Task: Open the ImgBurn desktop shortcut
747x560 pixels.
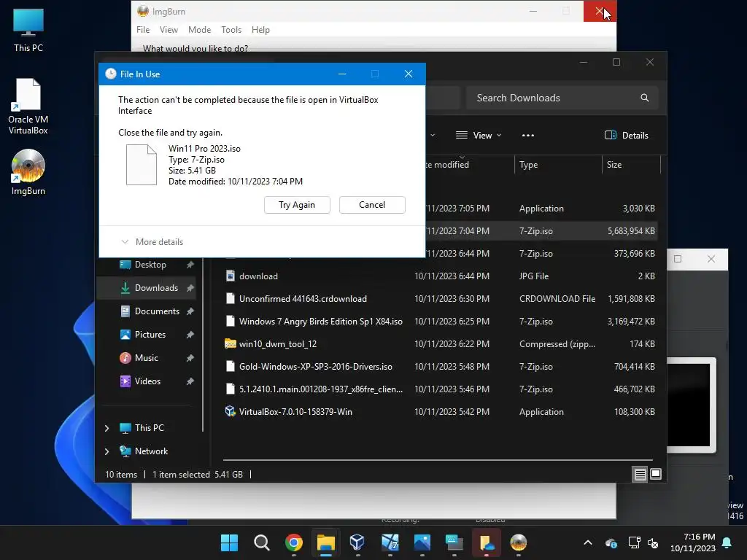Action: tap(28, 172)
